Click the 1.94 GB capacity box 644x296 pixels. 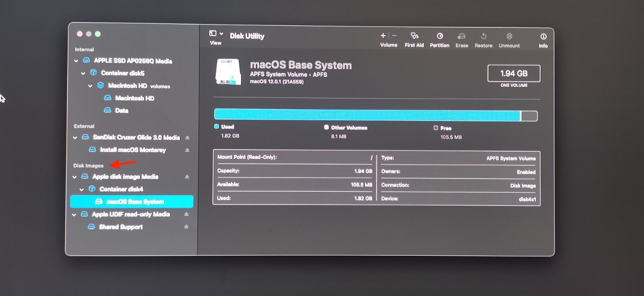(x=514, y=74)
